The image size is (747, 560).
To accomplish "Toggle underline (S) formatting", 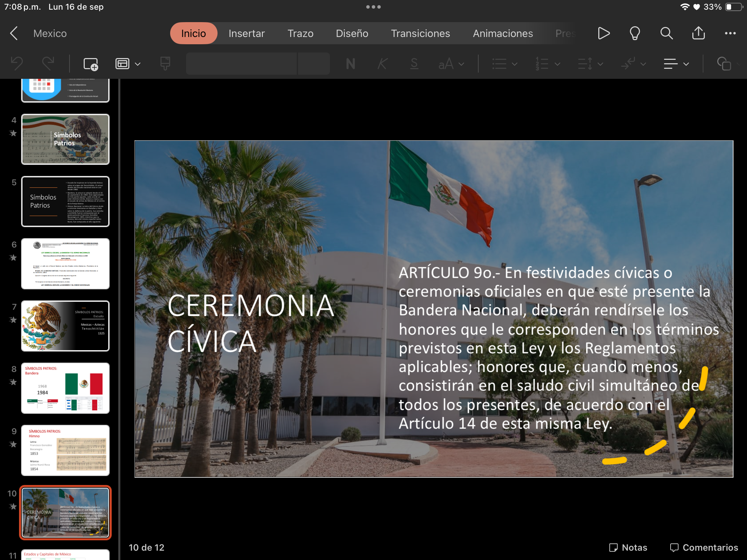I will coord(414,64).
